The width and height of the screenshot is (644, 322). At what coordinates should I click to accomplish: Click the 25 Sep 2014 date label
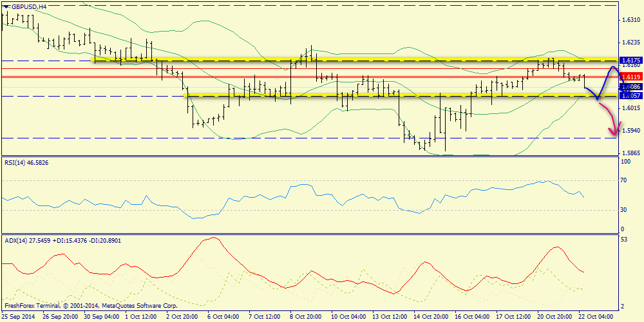tap(19, 317)
